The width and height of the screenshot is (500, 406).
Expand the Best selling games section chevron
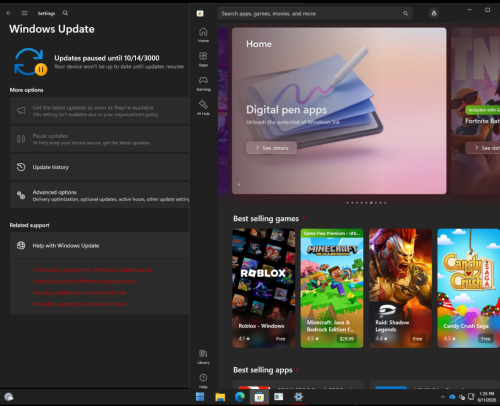coord(304,219)
